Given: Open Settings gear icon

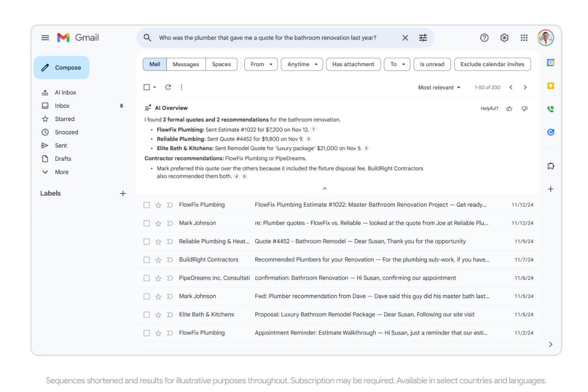Looking at the screenshot, I should point(504,38).
